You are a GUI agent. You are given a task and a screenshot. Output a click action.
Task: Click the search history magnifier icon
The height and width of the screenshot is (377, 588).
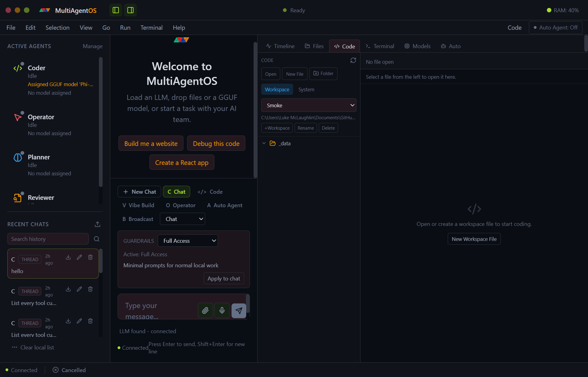click(x=96, y=239)
